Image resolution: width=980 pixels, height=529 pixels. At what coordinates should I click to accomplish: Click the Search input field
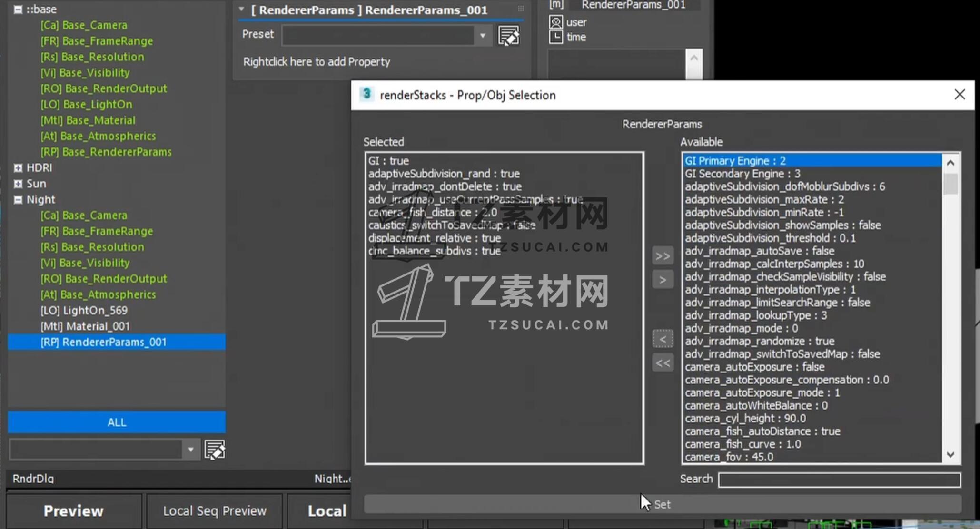(839, 480)
